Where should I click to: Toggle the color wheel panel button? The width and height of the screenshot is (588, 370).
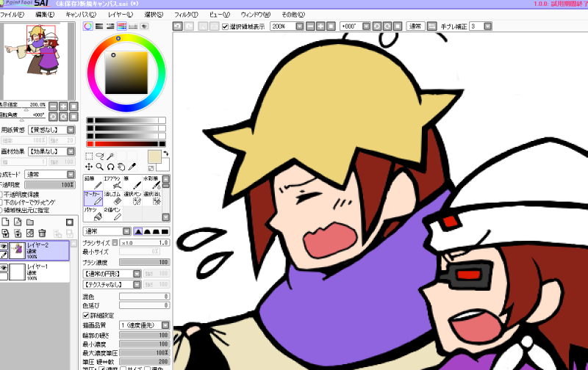[x=87, y=26]
